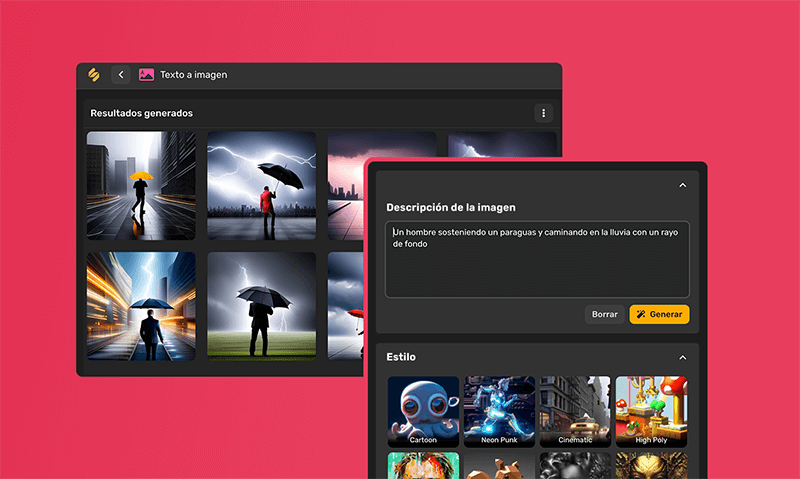Image resolution: width=800 pixels, height=479 pixels.
Task: Click the Borrar button
Action: pyautogui.click(x=605, y=314)
